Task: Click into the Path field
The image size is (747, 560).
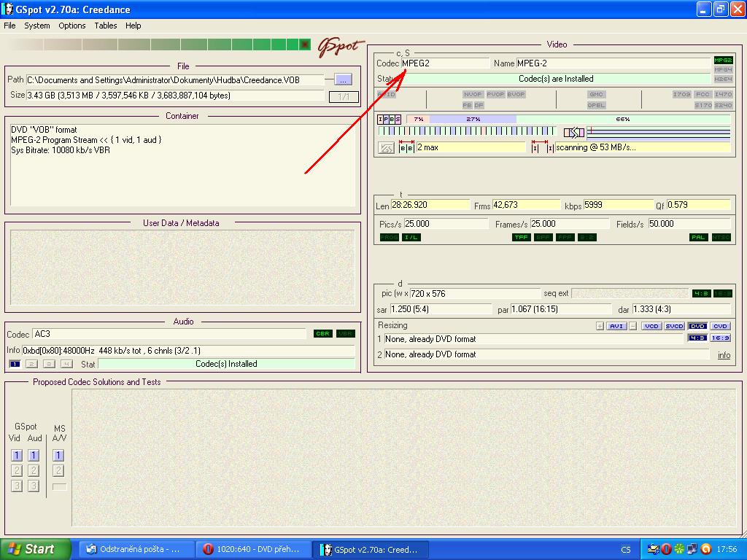Action: [x=175, y=80]
